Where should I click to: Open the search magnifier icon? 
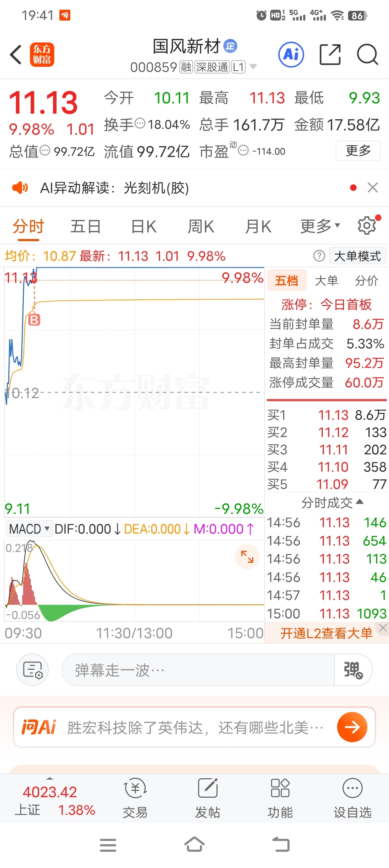367,54
